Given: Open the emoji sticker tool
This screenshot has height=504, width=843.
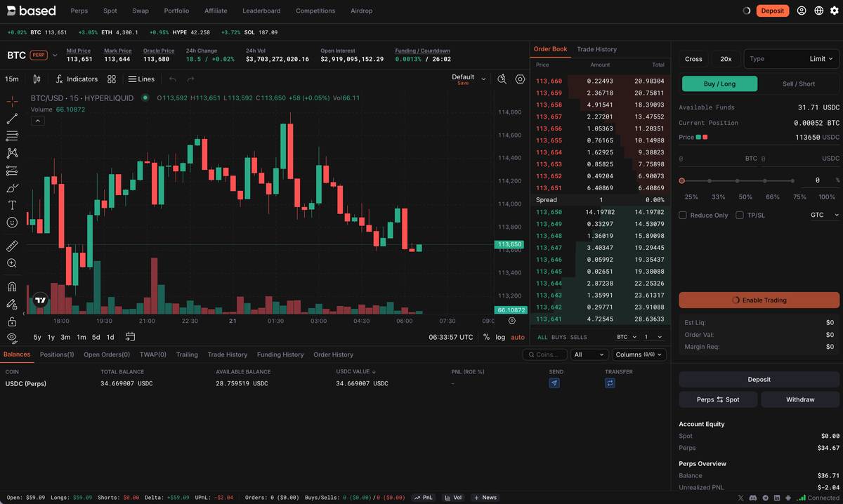Looking at the screenshot, I should pyautogui.click(x=12, y=223).
